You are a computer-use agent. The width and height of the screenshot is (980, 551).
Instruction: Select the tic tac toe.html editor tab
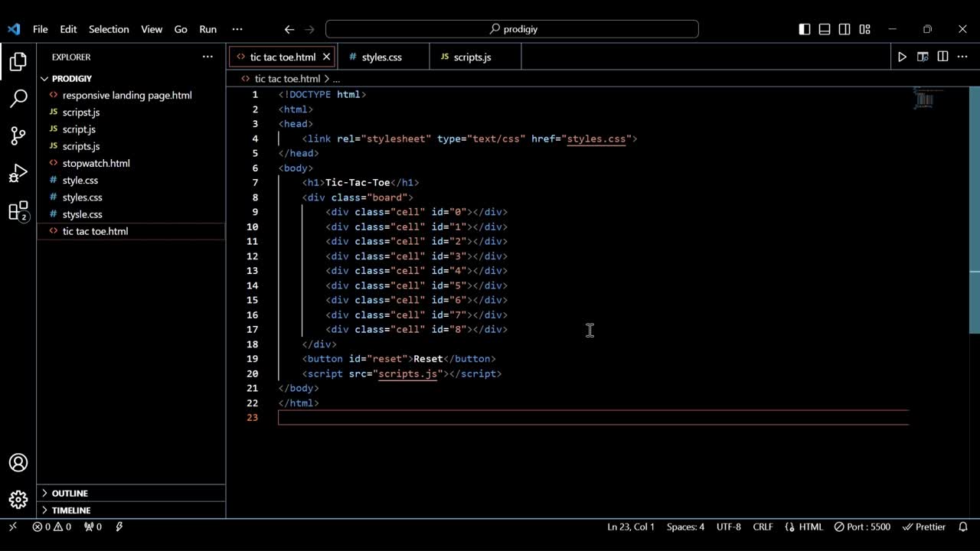click(283, 57)
